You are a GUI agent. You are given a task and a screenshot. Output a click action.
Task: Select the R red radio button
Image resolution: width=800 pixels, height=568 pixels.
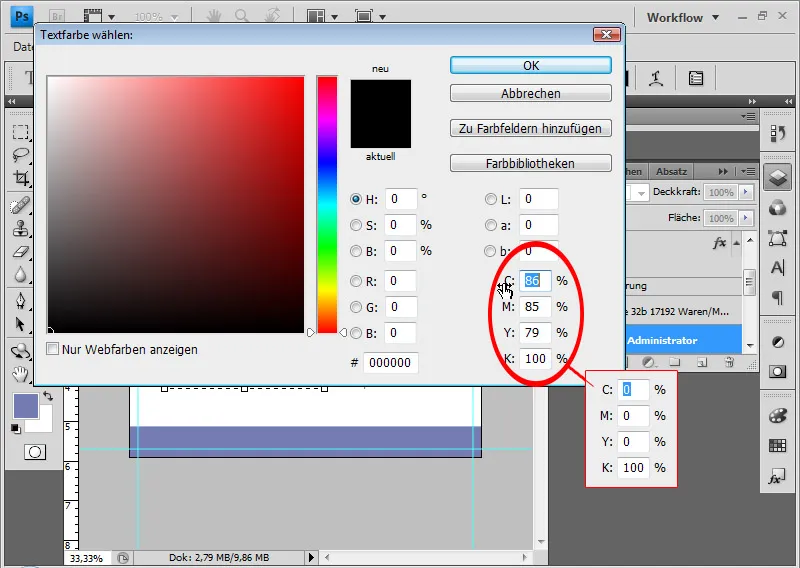coord(356,281)
